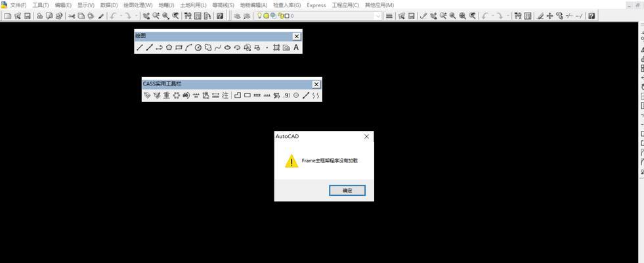Select the Line tool in 绘图 toolbar

(140, 48)
